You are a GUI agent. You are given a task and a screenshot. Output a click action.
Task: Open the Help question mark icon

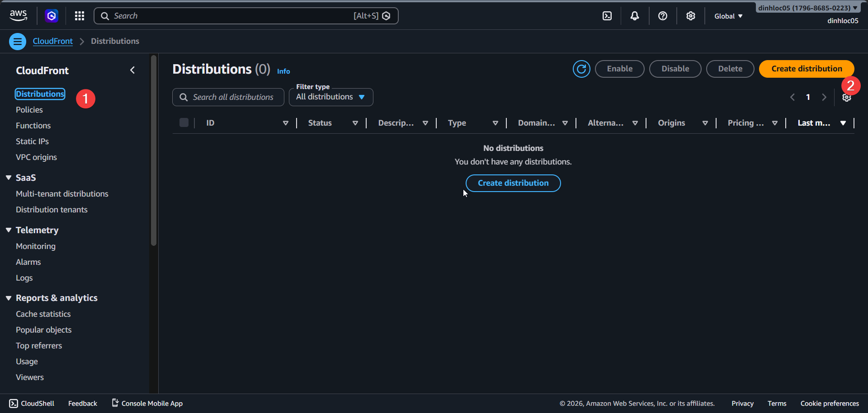coord(662,16)
